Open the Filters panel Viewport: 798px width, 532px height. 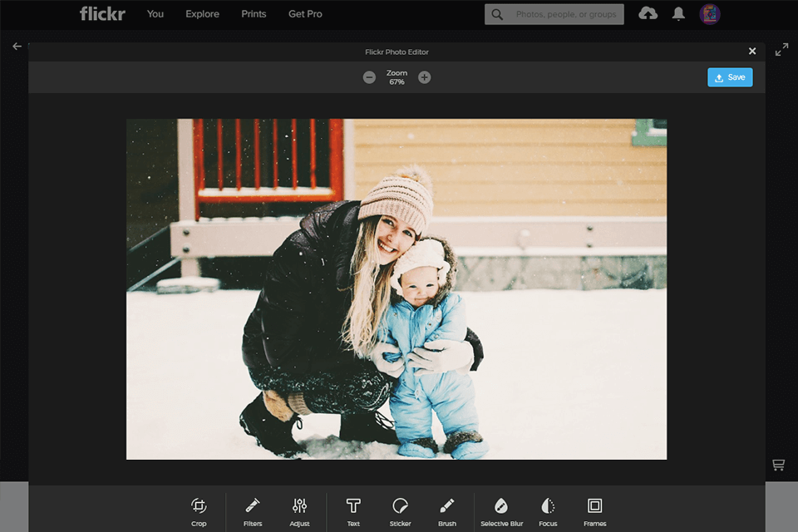click(252, 510)
